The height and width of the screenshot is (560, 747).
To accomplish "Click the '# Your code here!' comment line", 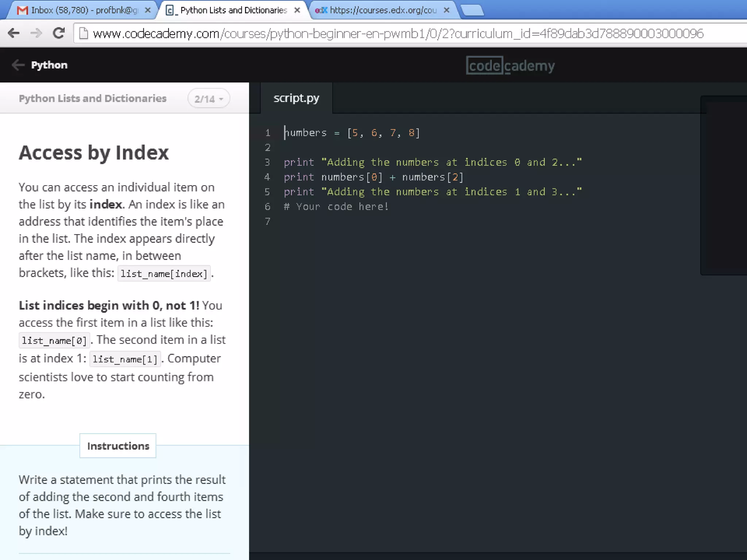I will 336,207.
